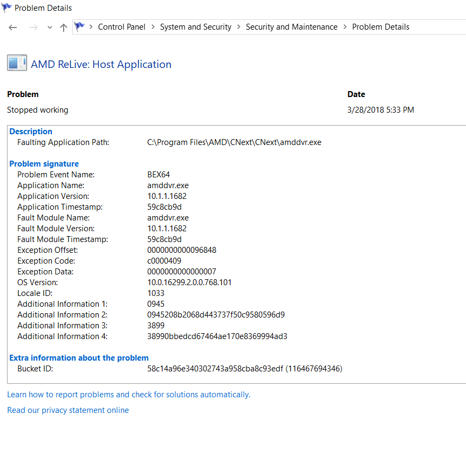Click the Fault Module Version value 10.1.1.1682
This screenshot has width=466, height=476.
click(x=167, y=229)
